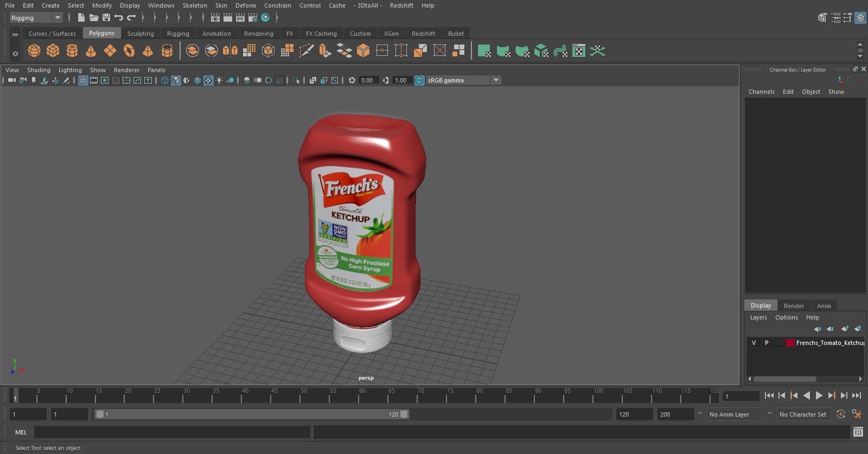Toggle smooth shade all in viewport toolbar
Image resolution: width=868 pixels, height=454 pixels.
click(x=176, y=80)
